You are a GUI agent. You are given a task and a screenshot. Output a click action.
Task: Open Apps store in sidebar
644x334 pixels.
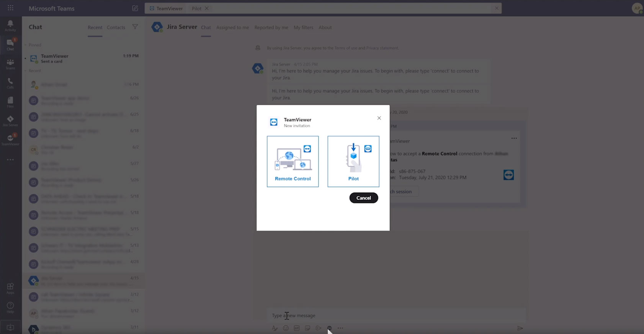(10, 288)
